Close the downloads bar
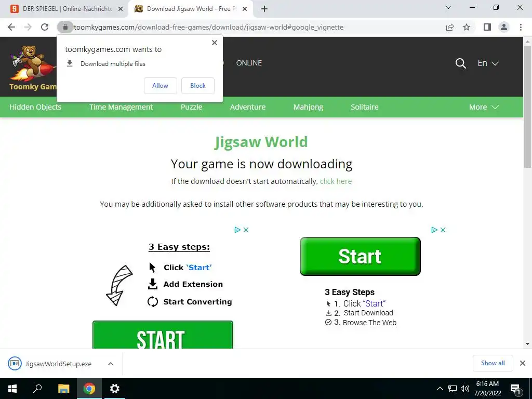 click(x=523, y=363)
